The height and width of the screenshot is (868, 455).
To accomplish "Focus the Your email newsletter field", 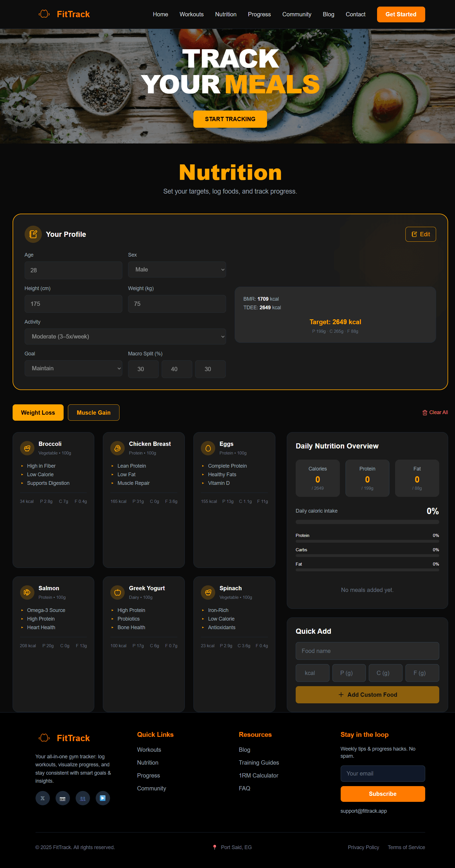I will coord(383,774).
